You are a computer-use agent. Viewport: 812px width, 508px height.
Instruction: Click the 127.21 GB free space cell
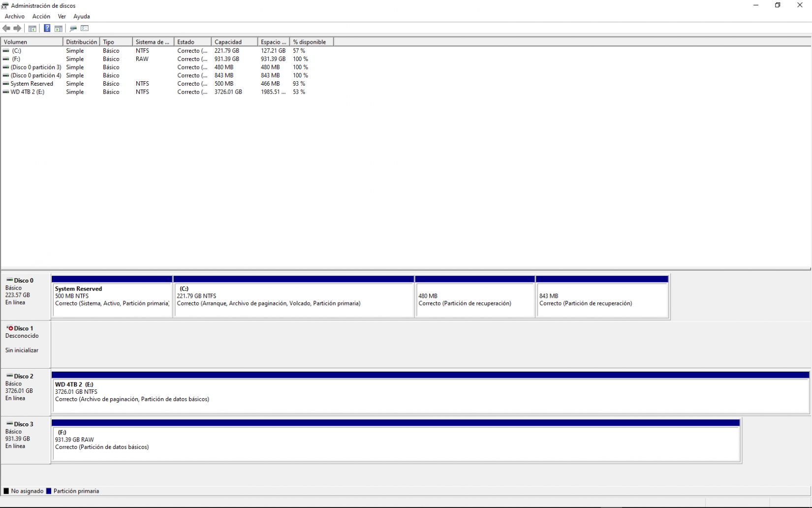tap(273, 51)
